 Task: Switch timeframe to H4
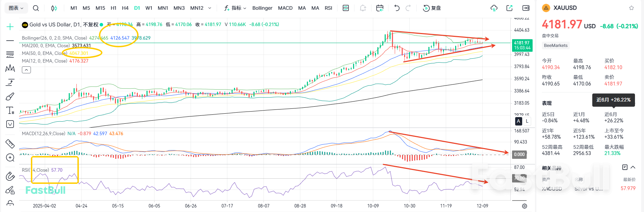[125, 8]
